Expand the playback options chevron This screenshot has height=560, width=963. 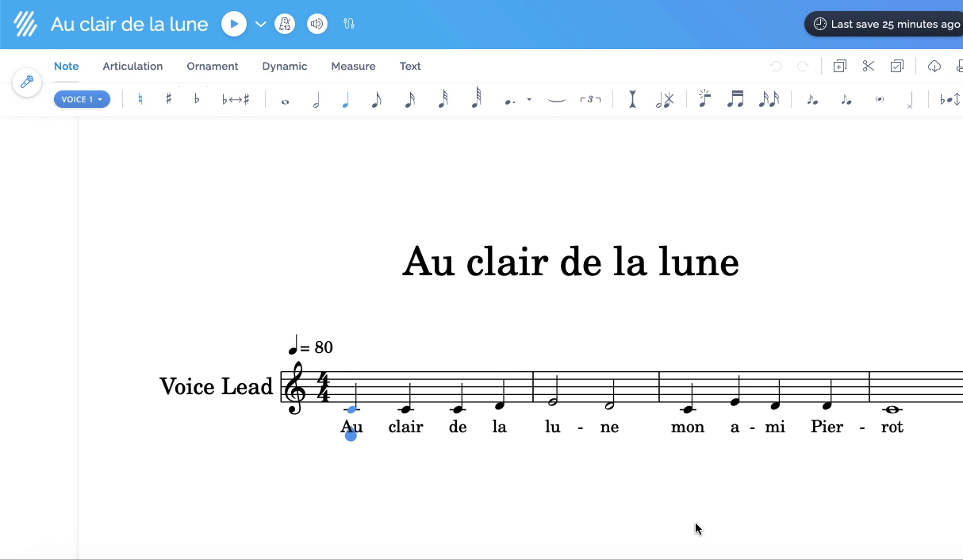[260, 24]
